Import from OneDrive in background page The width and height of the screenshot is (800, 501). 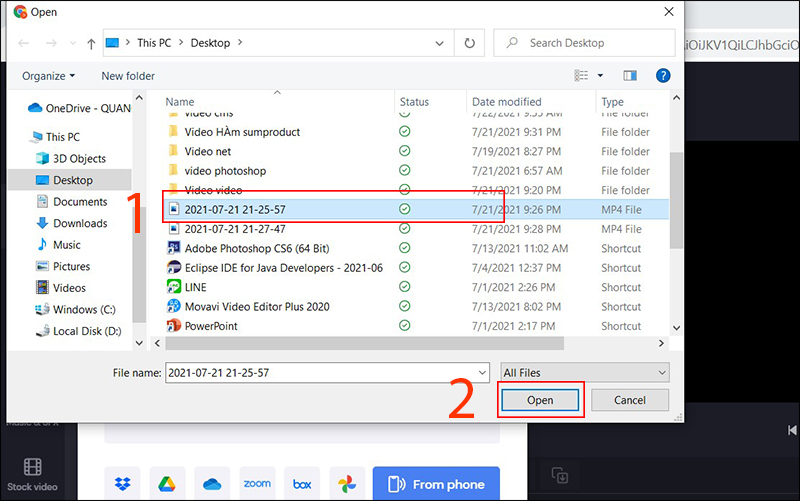pos(212,483)
